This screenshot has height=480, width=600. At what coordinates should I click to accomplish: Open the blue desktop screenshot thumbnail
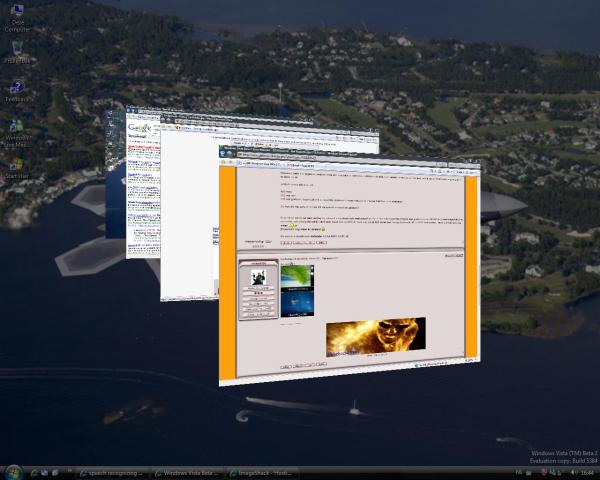pos(297,303)
